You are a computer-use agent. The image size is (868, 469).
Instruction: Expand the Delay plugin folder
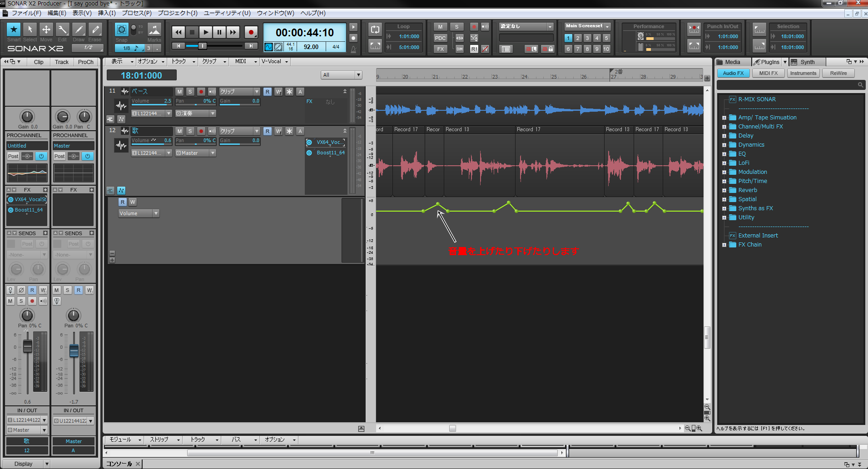click(x=724, y=136)
